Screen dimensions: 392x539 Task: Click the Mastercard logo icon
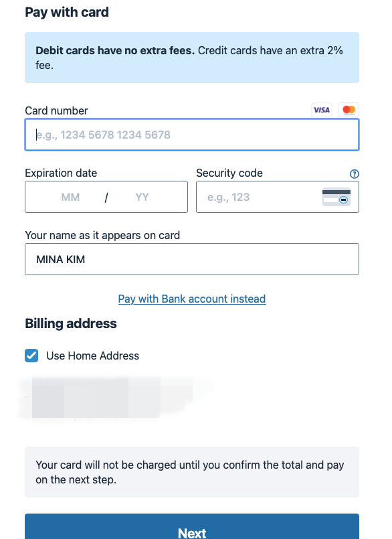pos(349,110)
